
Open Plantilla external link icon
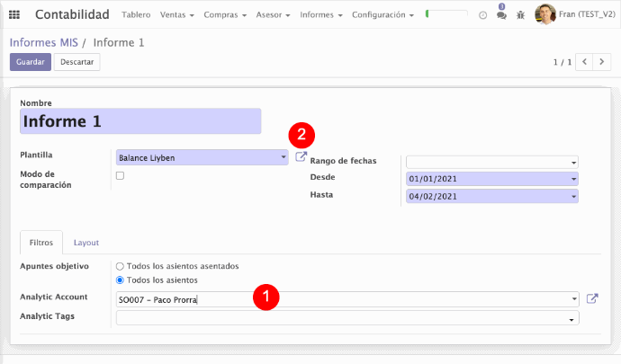pos(301,157)
